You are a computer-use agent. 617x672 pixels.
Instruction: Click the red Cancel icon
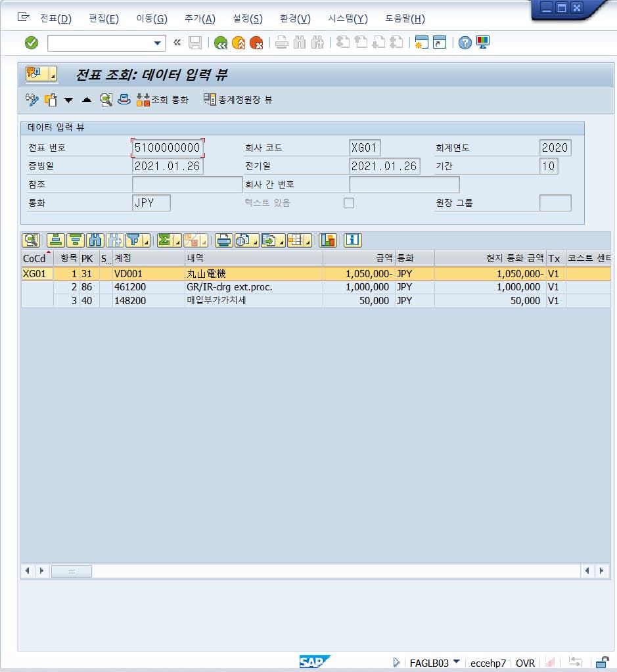pyautogui.click(x=256, y=43)
